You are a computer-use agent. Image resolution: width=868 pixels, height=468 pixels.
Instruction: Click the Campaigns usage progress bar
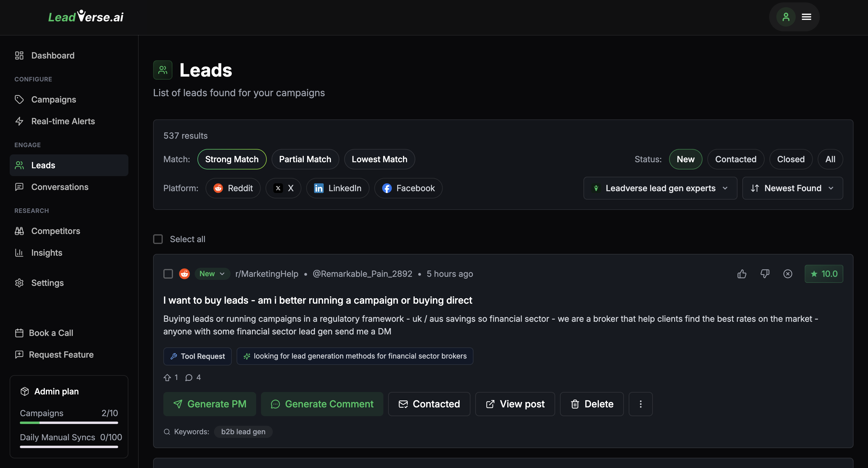(x=69, y=422)
